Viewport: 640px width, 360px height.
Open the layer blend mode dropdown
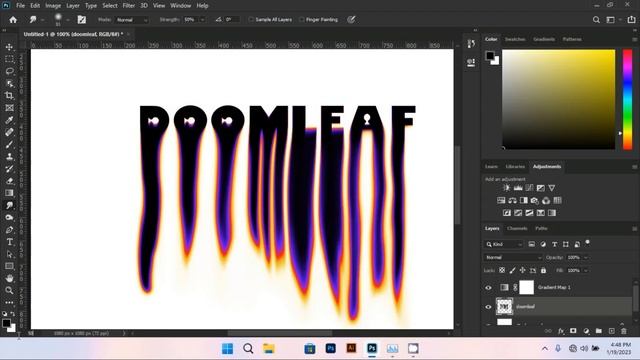pos(513,258)
